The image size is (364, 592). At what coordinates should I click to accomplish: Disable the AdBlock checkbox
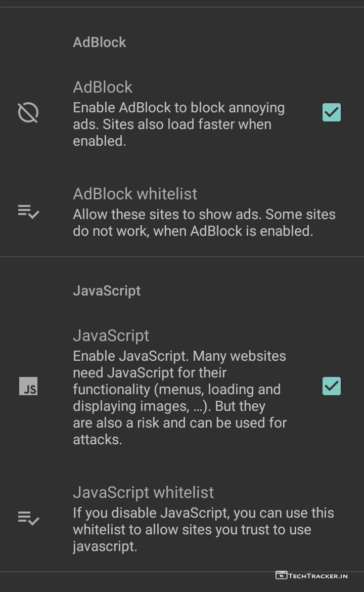[x=332, y=112]
